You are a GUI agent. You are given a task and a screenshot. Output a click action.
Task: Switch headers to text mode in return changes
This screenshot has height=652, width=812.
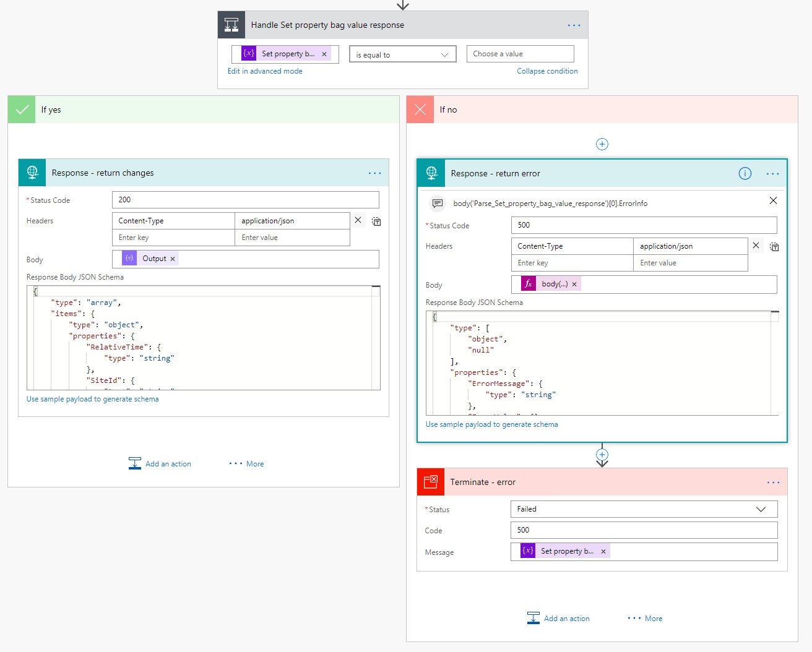pos(376,221)
